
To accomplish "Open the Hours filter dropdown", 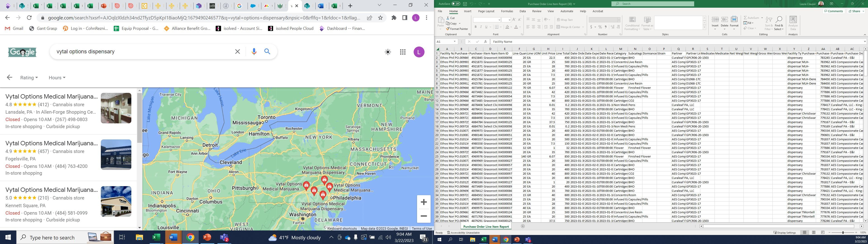I will click(57, 77).
